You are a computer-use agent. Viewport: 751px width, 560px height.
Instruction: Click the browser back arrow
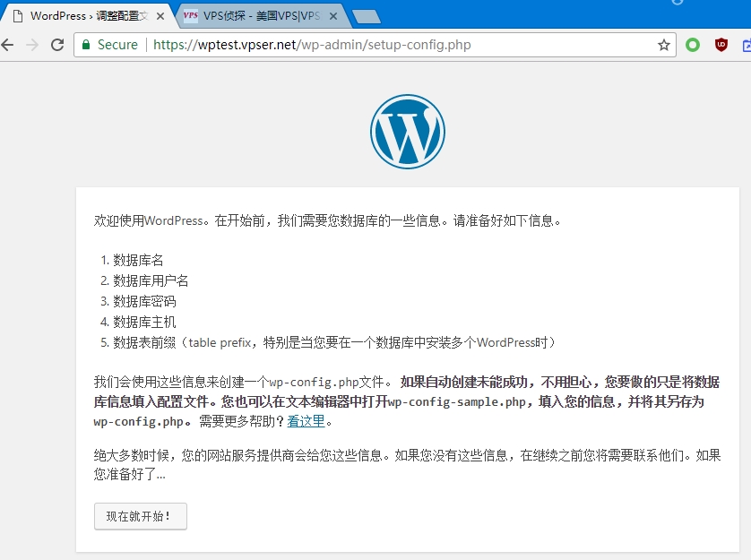click(x=8, y=45)
